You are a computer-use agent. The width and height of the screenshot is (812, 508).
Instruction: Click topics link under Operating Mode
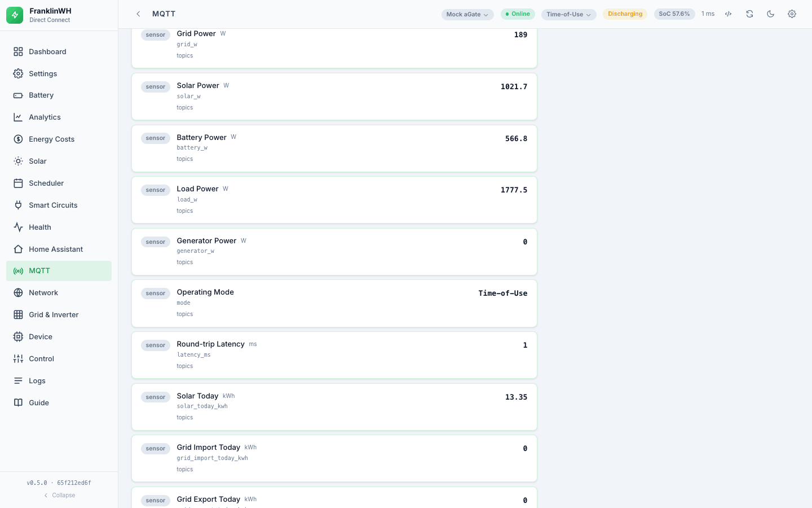(x=185, y=314)
